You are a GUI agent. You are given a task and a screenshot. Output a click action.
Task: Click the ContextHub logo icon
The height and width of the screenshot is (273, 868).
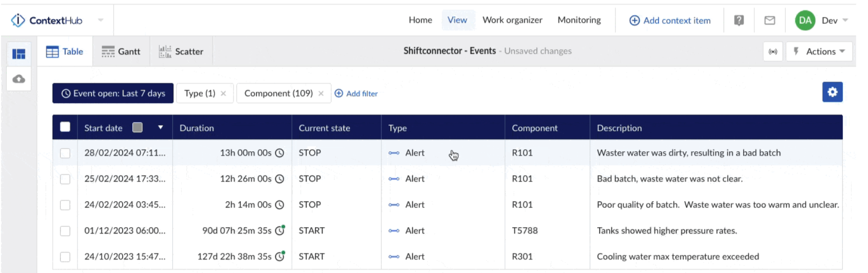(18, 21)
